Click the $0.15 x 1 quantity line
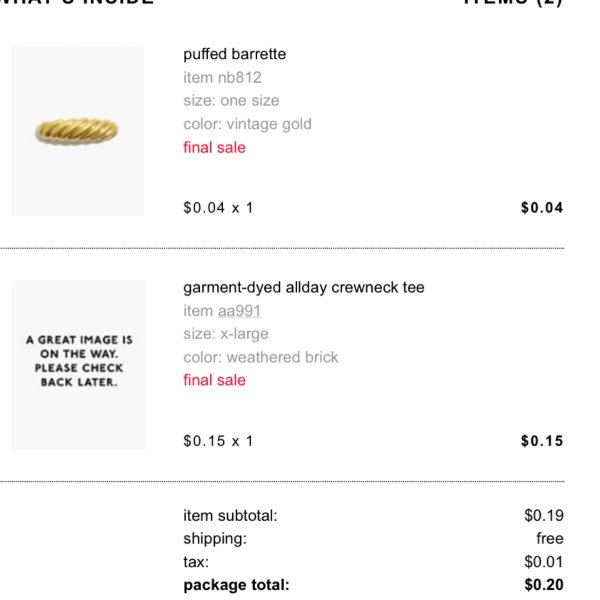The image size is (600, 600). coord(218,441)
